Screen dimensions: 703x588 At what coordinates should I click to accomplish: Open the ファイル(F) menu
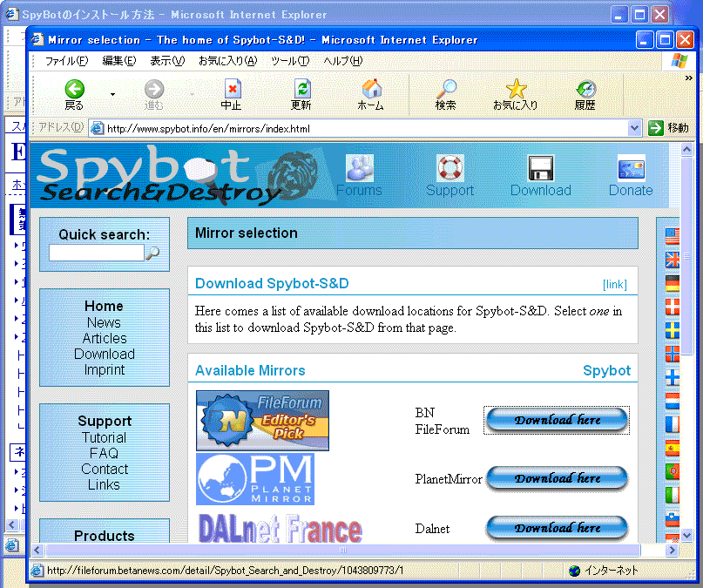[66, 60]
